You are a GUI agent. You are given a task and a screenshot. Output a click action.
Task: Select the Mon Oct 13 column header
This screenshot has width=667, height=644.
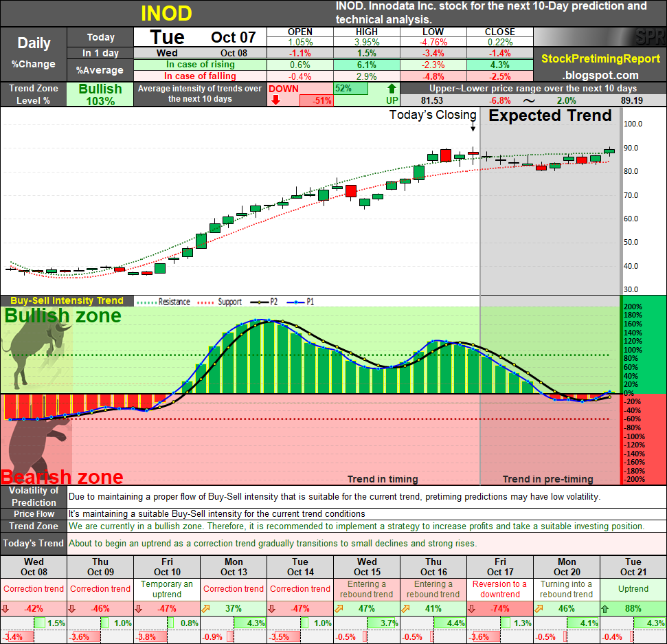tap(234, 567)
